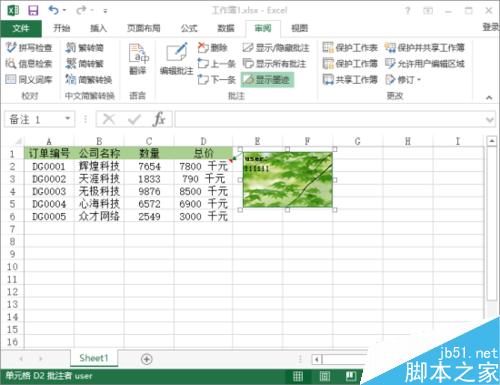
Task: Select row 7 header
Action: [12, 229]
